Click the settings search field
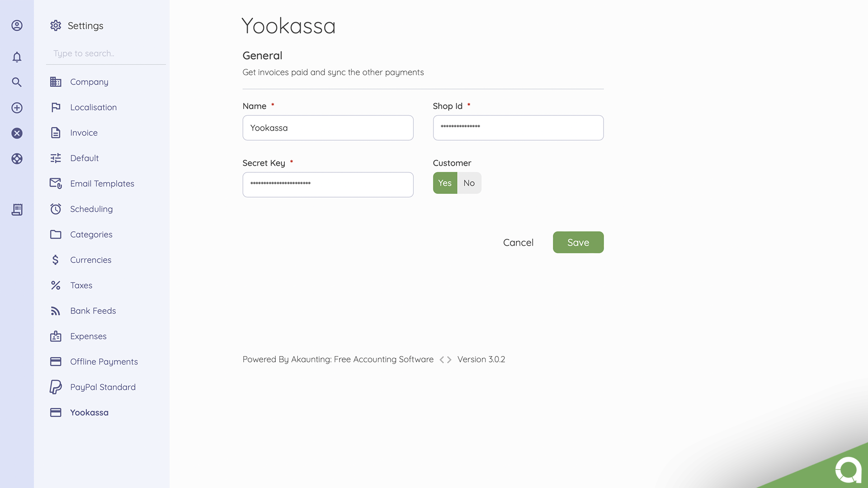 point(106,53)
